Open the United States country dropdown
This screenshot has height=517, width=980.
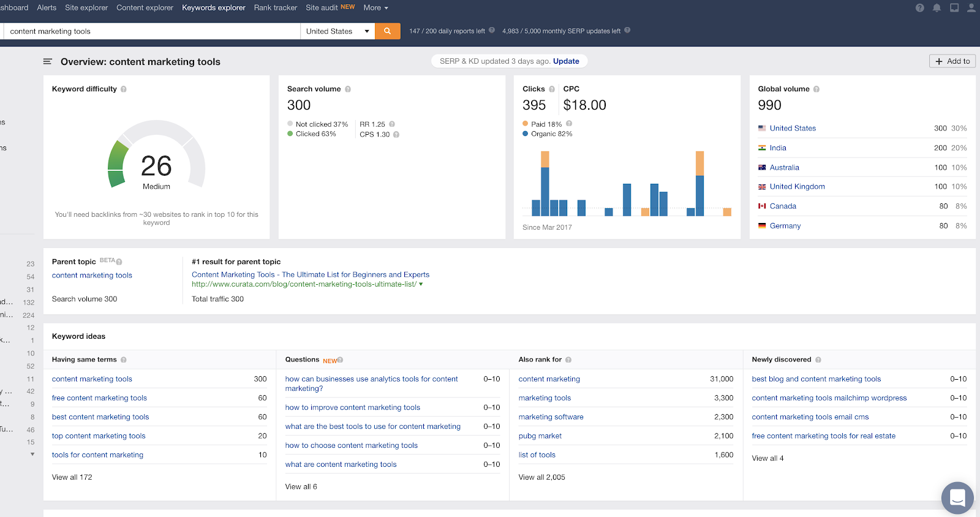click(x=338, y=31)
